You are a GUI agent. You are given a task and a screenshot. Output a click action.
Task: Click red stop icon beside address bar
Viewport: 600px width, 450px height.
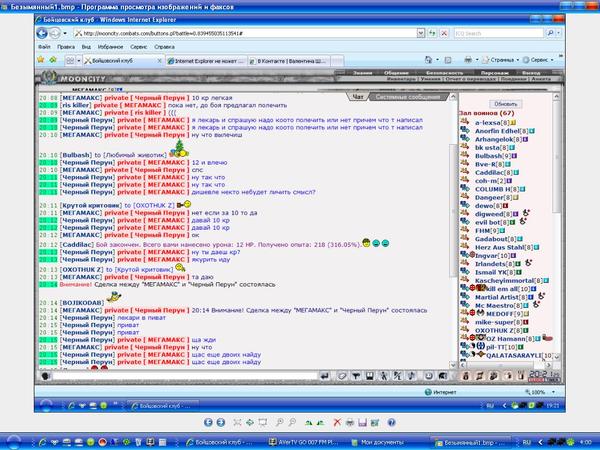[444, 33]
